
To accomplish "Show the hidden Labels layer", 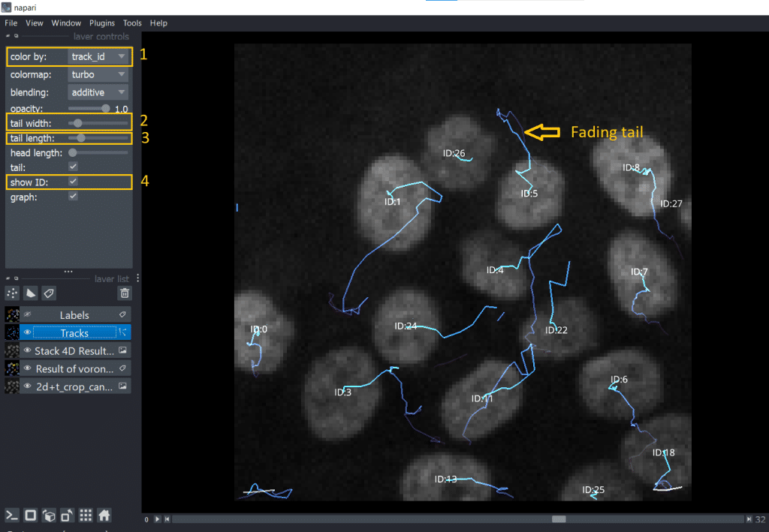I will pos(27,315).
